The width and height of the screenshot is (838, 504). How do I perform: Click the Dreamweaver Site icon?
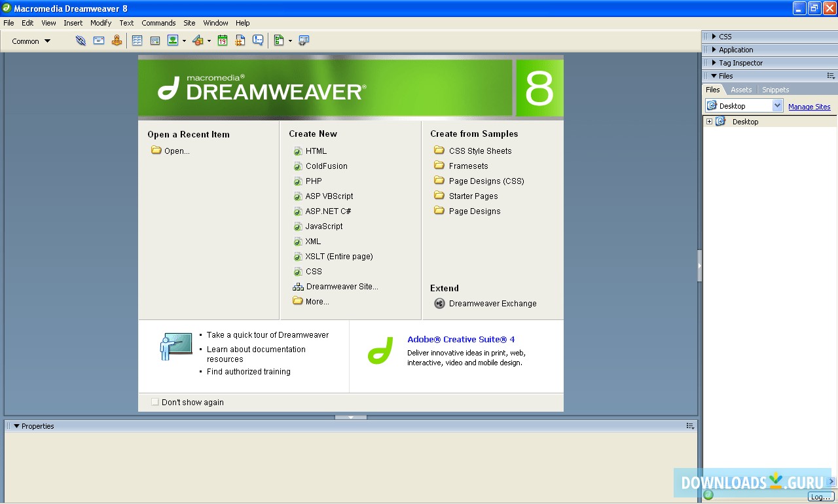(298, 287)
